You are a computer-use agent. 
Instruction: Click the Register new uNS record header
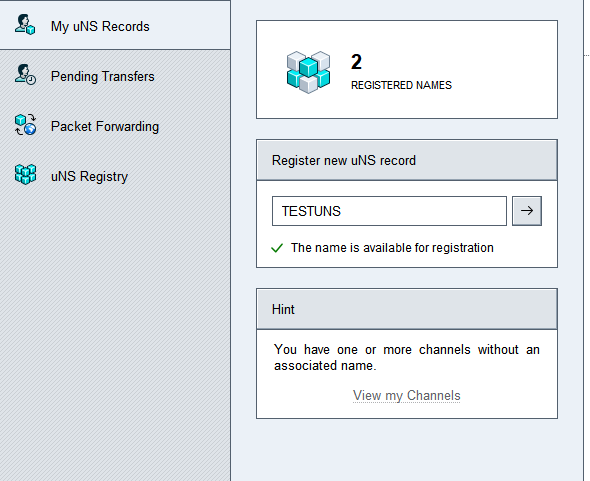point(407,160)
